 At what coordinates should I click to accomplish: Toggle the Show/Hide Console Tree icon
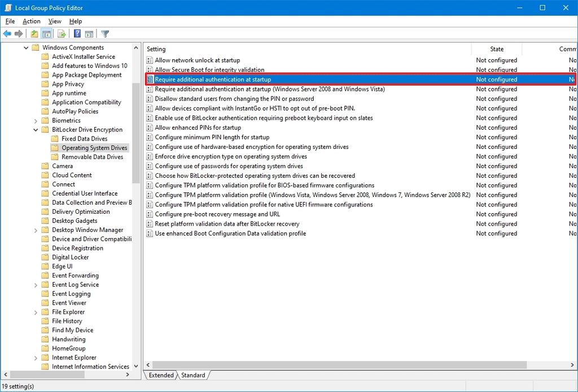[x=47, y=33]
